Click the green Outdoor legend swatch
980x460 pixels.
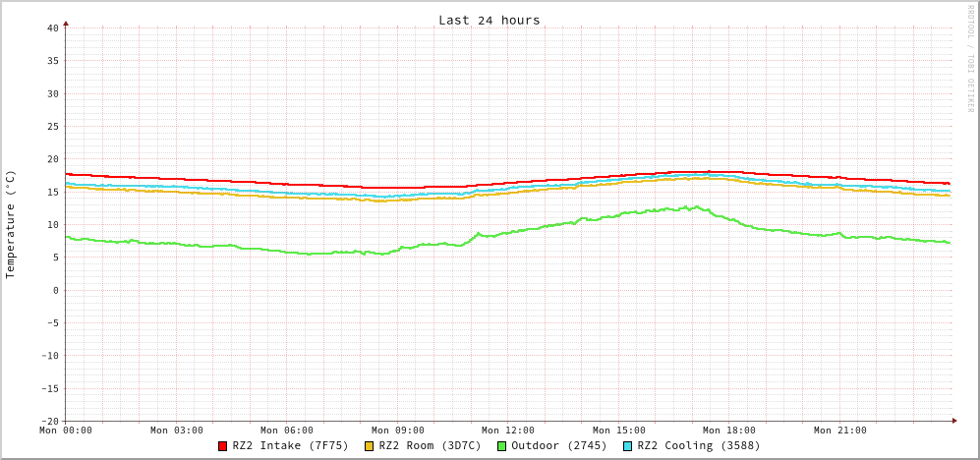pos(501,446)
